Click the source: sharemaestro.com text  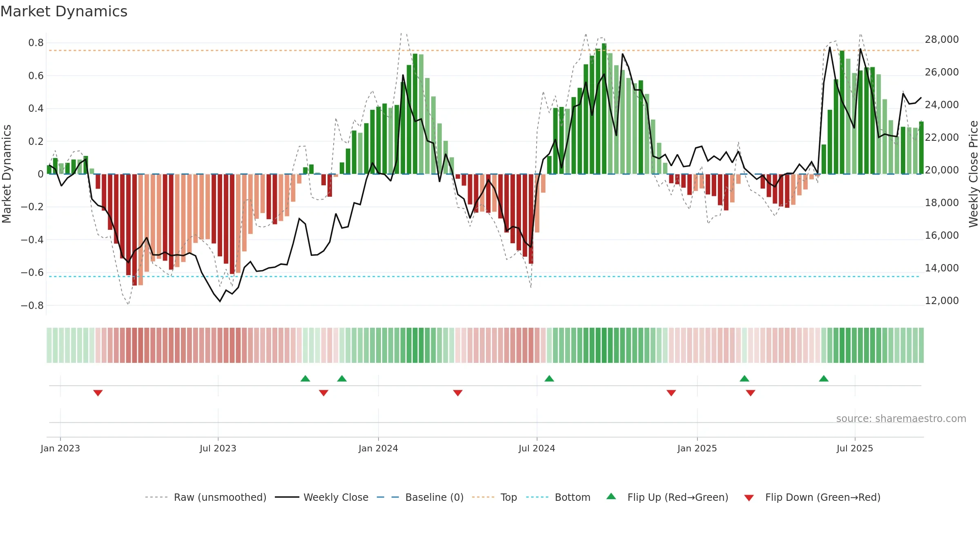tap(901, 419)
